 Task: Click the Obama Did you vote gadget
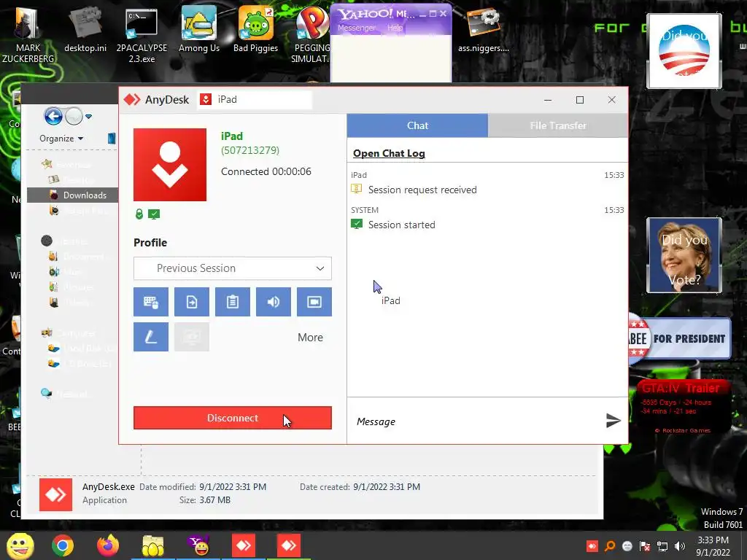(x=684, y=51)
